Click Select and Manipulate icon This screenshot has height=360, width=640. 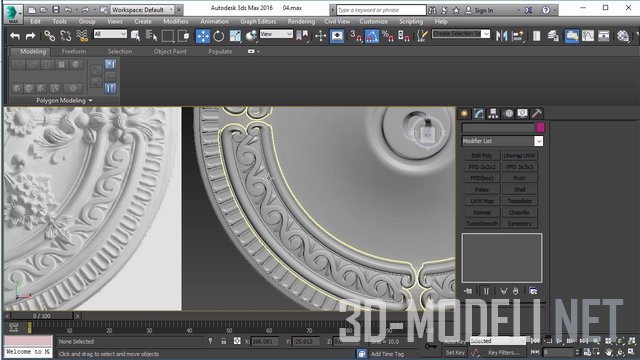pyautogui.click(x=320, y=36)
